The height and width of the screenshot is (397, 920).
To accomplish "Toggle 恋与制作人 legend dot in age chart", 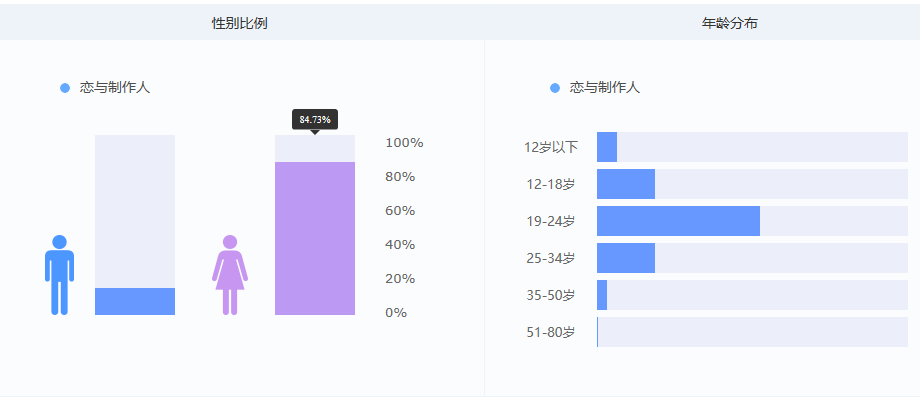I will click(x=555, y=88).
